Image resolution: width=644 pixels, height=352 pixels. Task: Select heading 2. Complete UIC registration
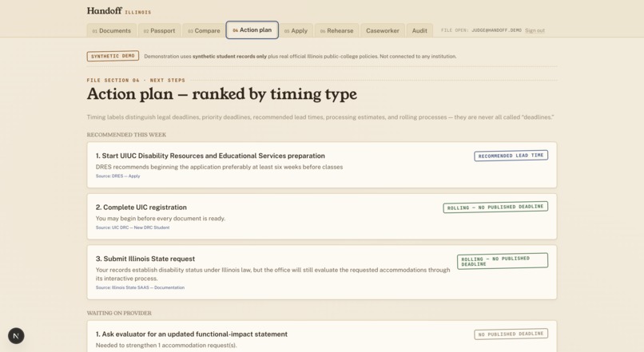click(x=141, y=208)
